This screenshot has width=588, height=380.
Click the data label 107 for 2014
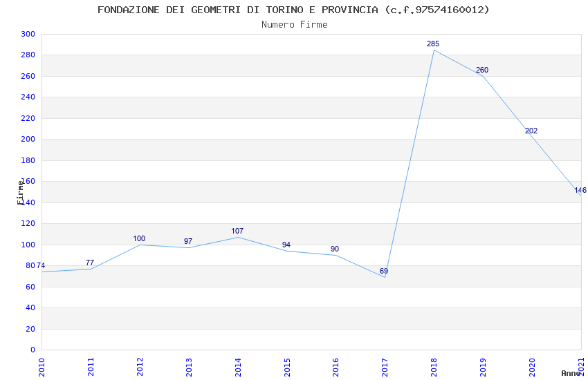point(237,231)
